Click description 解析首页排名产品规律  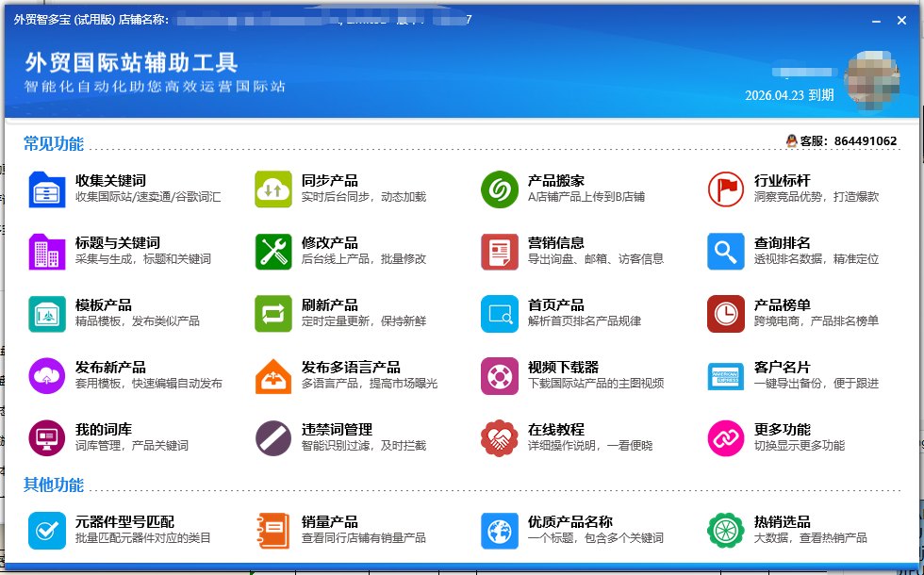tap(585, 321)
